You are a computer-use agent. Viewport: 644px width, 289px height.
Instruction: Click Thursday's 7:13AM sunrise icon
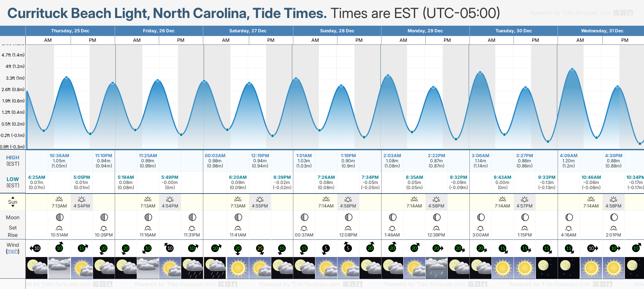click(59, 199)
